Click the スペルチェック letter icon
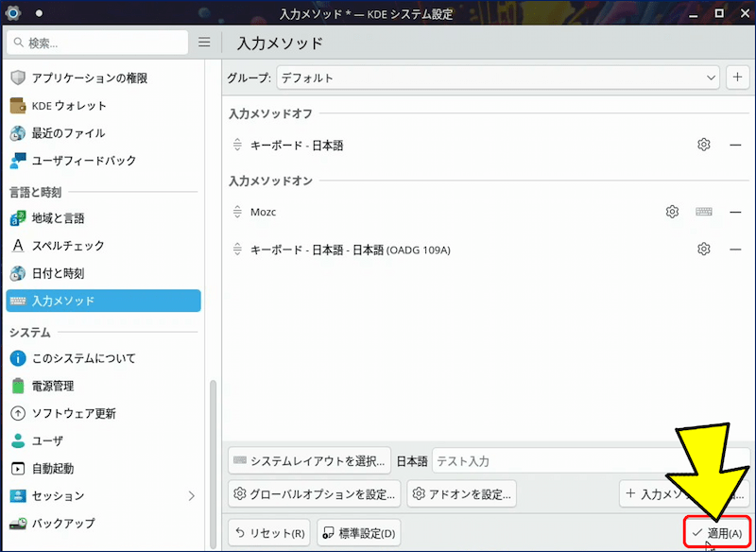This screenshot has width=756, height=552. (18, 246)
